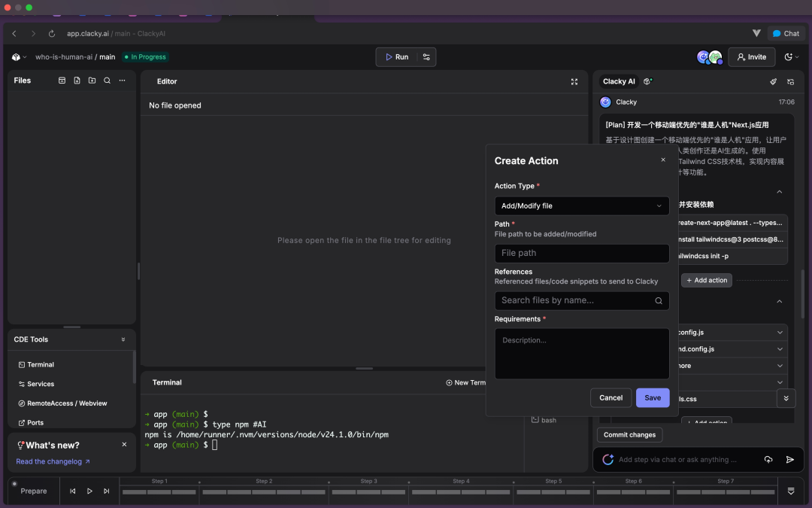Image resolution: width=812 pixels, height=508 pixels.
Task: Click the send message arrow icon
Action: point(789,459)
